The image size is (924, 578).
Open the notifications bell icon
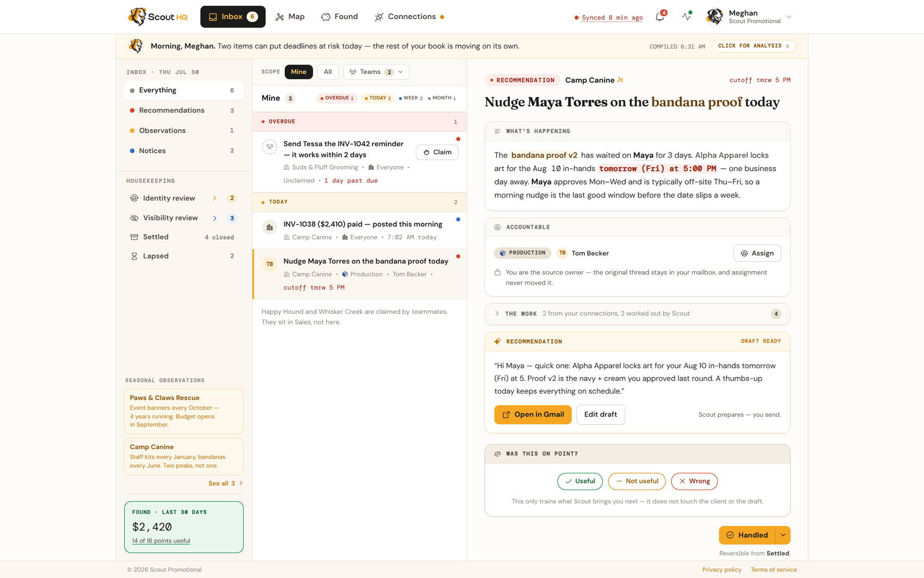[x=660, y=17]
